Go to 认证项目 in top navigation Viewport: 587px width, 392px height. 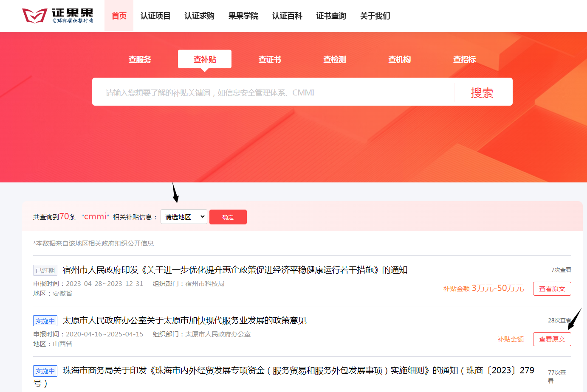pyautogui.click(x=155, y=16)
